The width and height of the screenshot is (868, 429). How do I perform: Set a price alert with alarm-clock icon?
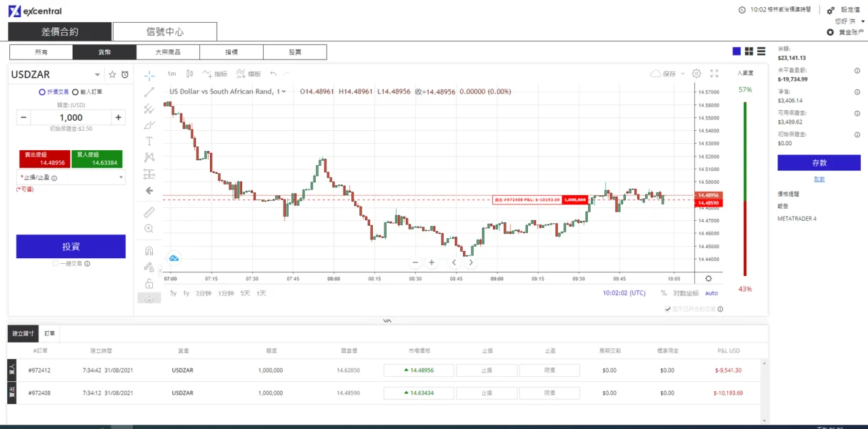coord(125,74)
